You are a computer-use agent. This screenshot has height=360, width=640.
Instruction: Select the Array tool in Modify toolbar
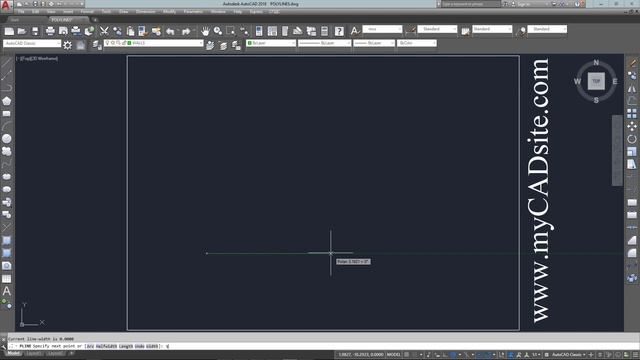pos(632,113)
